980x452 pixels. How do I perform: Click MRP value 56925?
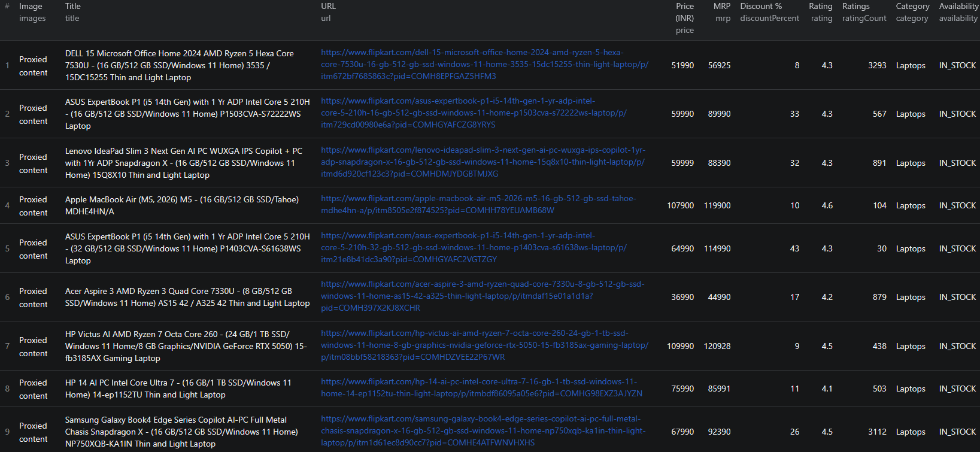pyautogui.click(x=719, y=65)
